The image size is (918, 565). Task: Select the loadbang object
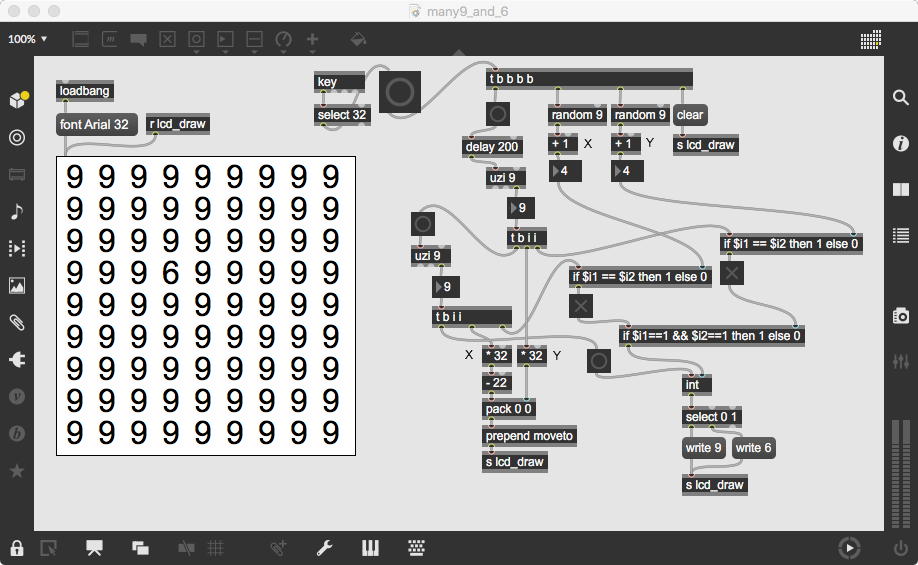[x=85, y=91]
